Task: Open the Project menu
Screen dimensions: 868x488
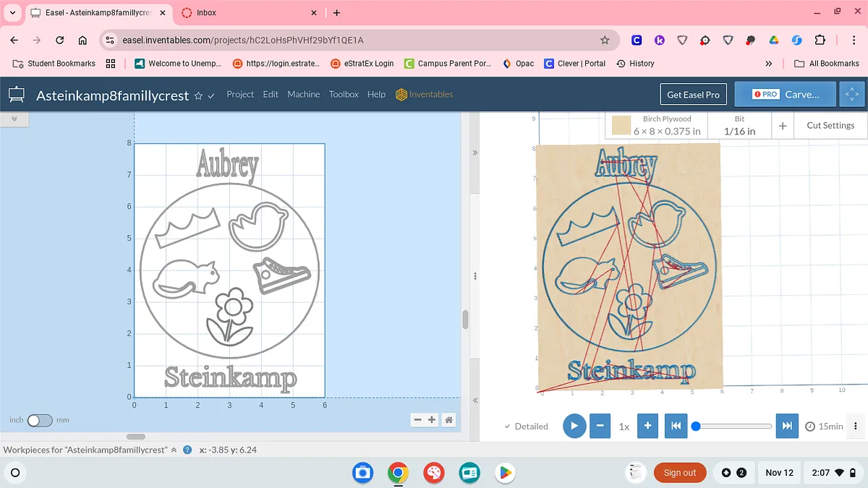Action: (240, 94)
